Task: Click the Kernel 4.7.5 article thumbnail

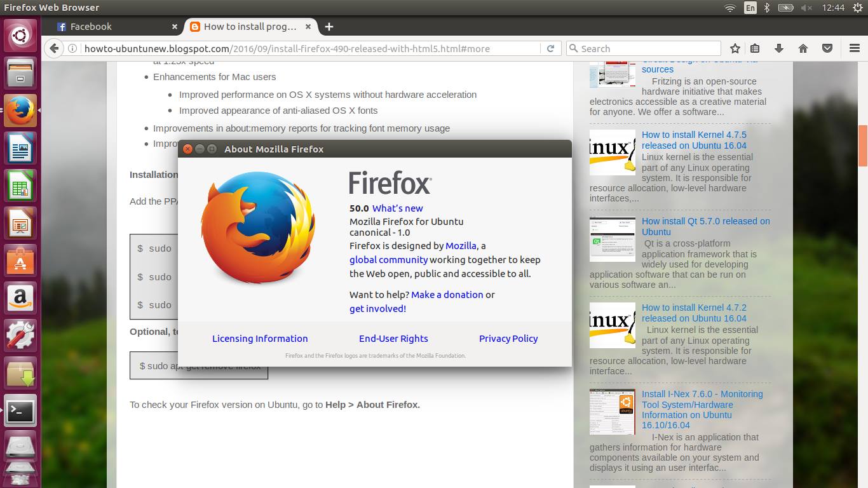Action: (x=613, y=152)
